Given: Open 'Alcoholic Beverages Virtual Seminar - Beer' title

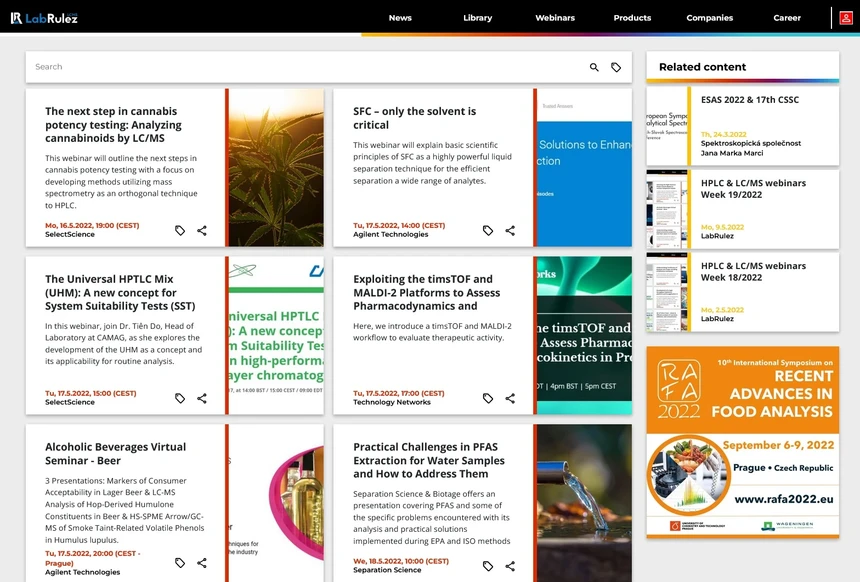Looking at the screenshot, I should coord(115,454).
